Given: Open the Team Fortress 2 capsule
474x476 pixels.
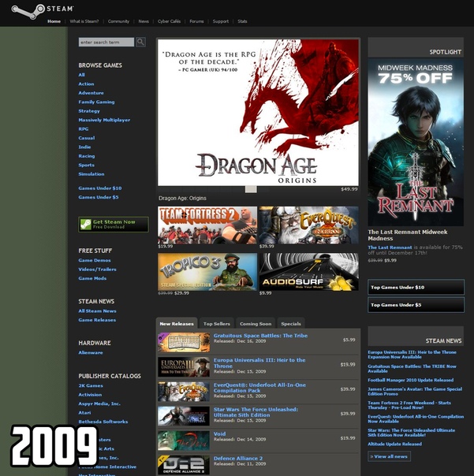Looking at the screenshot, I should 207,225.
